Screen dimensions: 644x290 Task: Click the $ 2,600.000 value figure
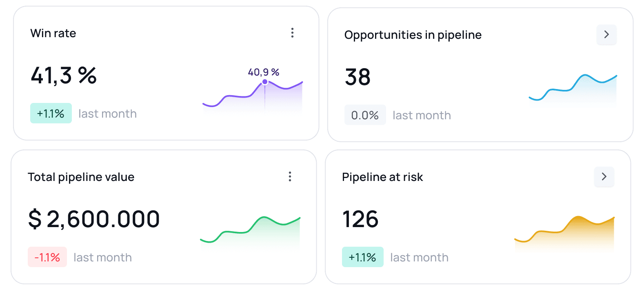coord(94,219)
